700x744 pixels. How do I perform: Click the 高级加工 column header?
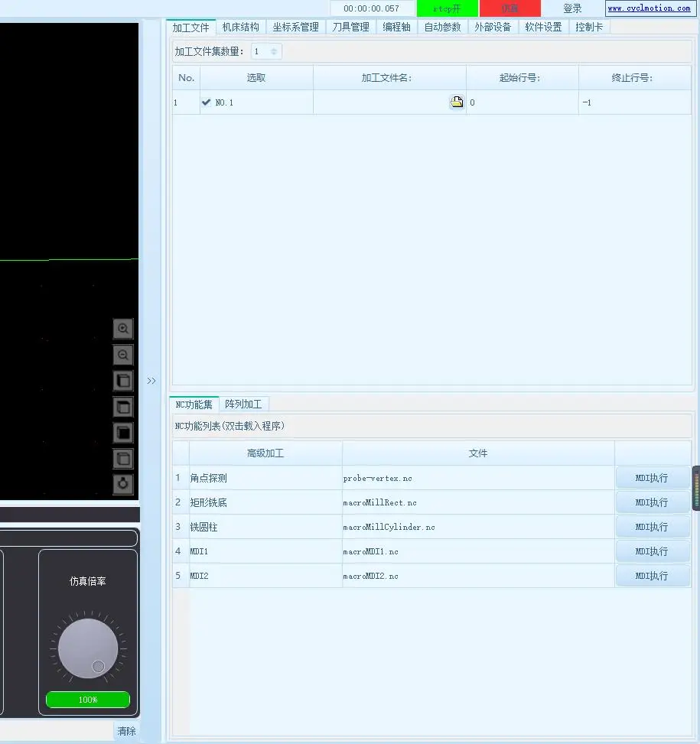click(265, 453)
